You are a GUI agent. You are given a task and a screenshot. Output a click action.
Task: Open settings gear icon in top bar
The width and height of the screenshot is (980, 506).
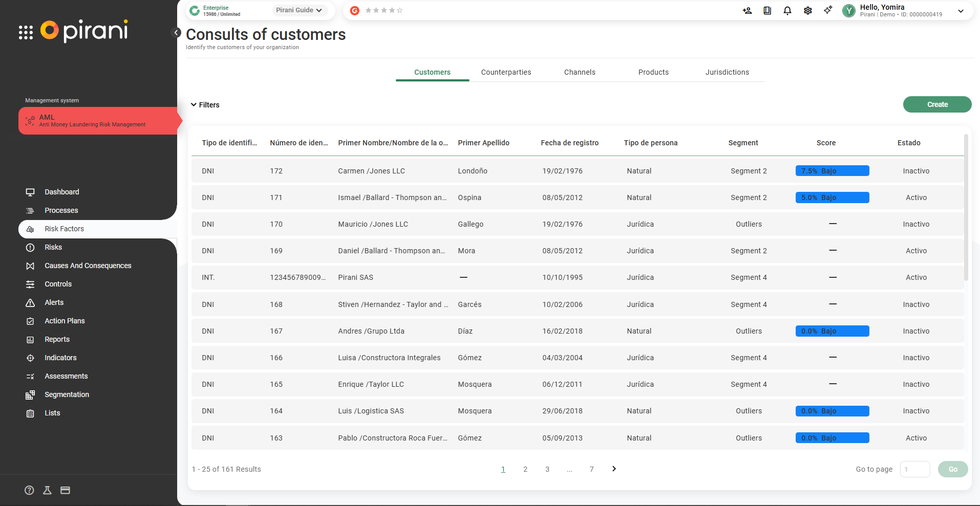pos(807,11)
